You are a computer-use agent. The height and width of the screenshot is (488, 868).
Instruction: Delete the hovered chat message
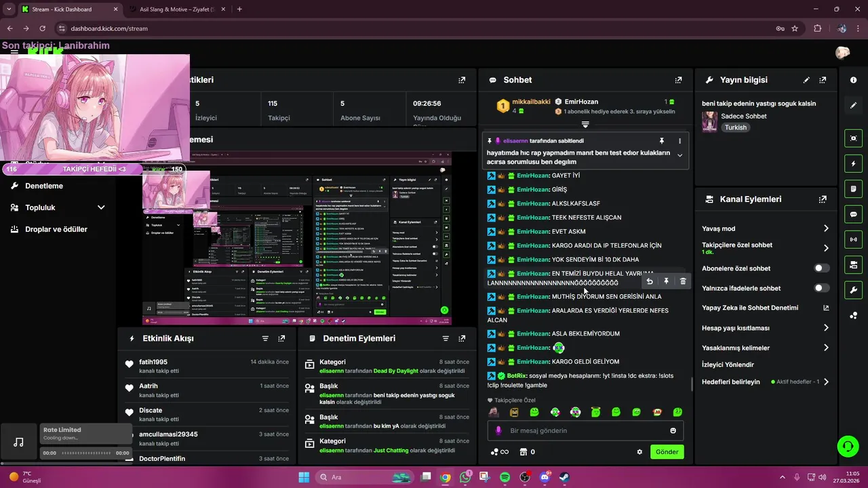click(x=683, y=281)
